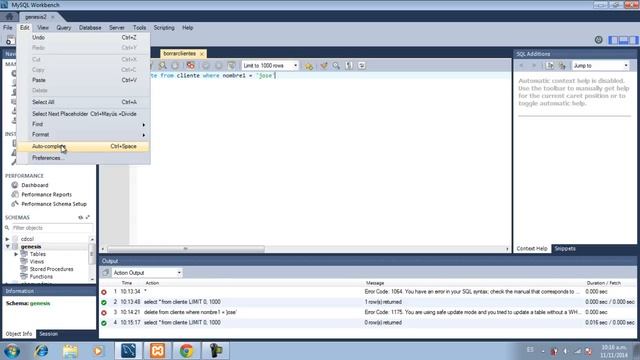Toggle word wrap icon in editor toolbar
The image size is (640, 360).
(362, 65)
